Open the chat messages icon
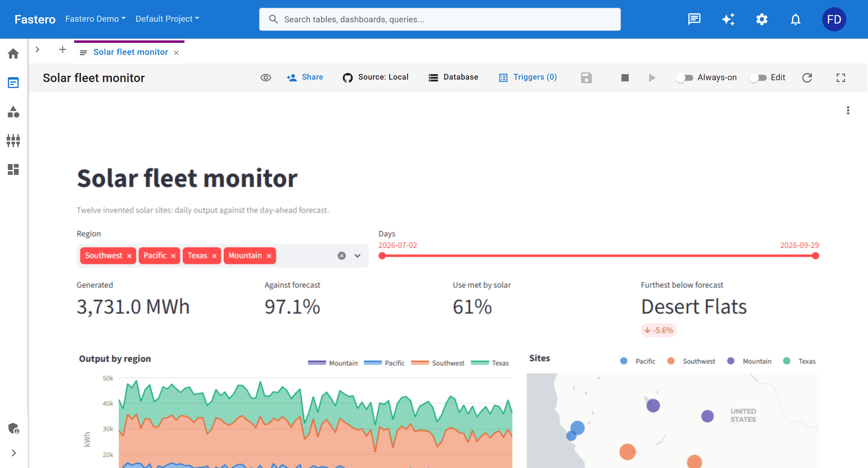The height and width of the screenshot is (468, 868). point(694,19)
